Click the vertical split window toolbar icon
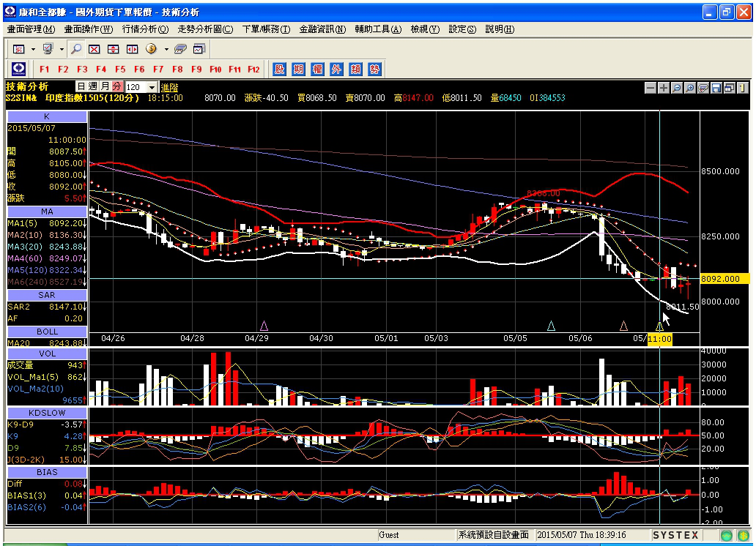756x546 pixels. [132, 49]
